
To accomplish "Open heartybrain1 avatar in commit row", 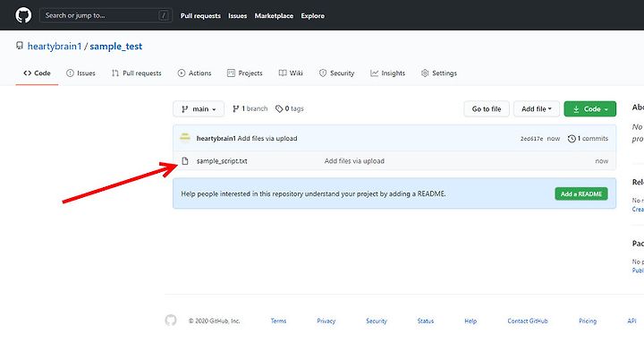I will click(x=185, y=137).
